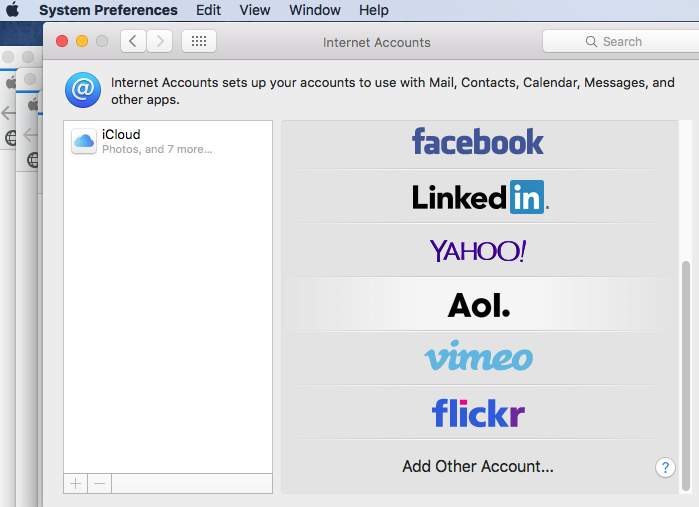Image resolution: width=699 pixels, height=507 pixels.
Task: Close the Internet Accounts window
Action: point(62,41)
